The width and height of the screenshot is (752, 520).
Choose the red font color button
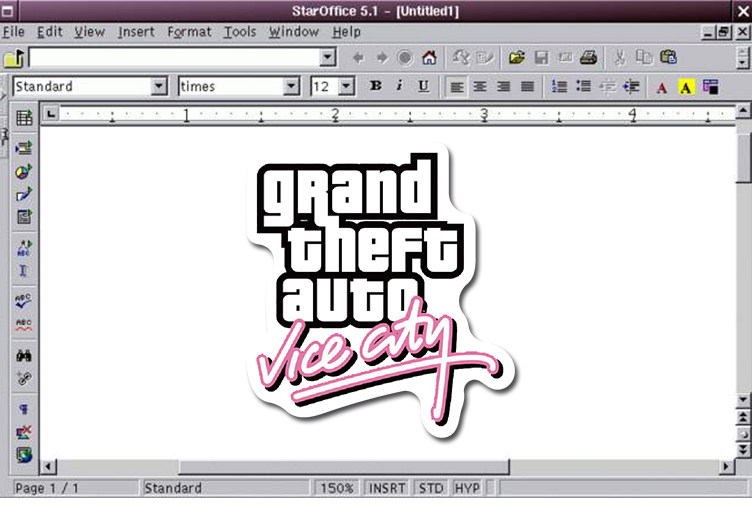click(662, 87)
